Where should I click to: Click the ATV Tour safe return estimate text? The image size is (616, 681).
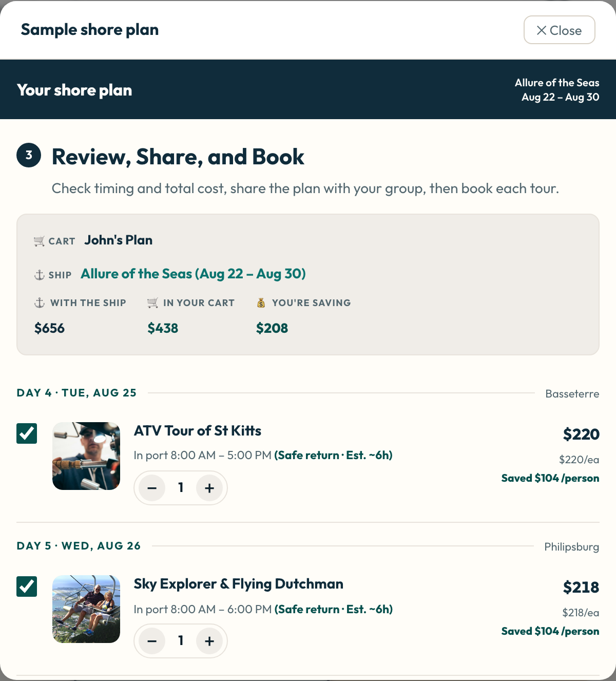point(334,456)
